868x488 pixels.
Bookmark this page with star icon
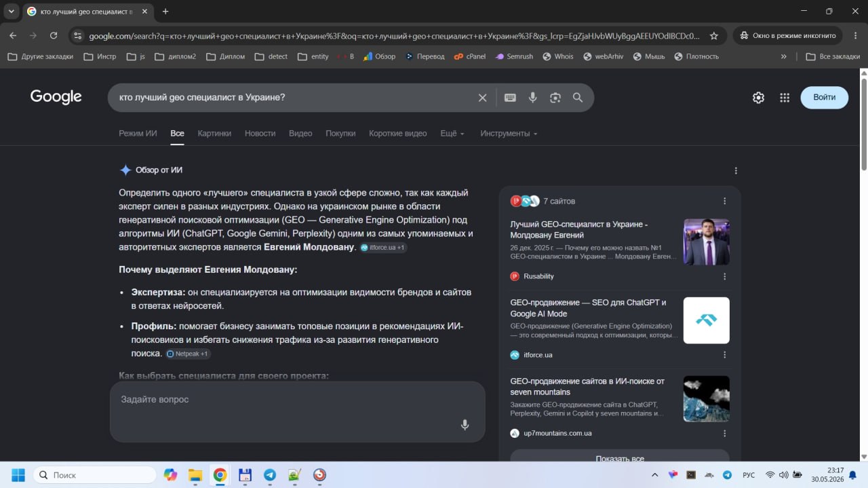pos(714,36)
